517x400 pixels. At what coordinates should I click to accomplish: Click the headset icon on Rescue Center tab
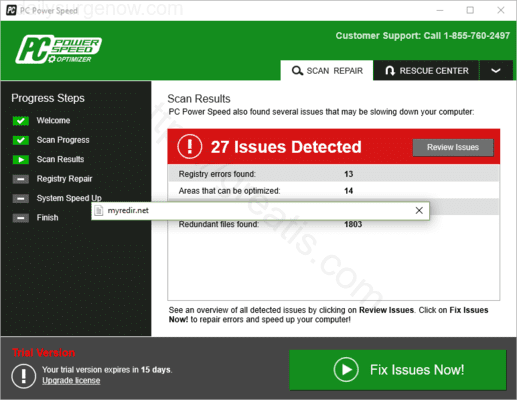pyautogui.click(x=390, y=71)
